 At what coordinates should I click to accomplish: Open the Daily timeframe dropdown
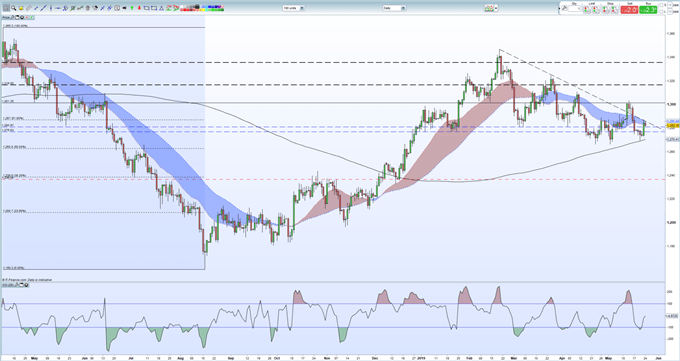click(394, 8)
